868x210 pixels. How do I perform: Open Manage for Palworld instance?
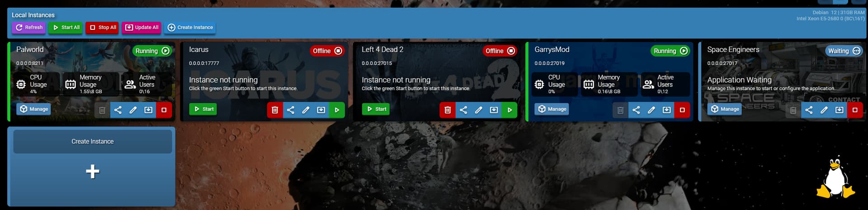(x=33, y=109)
